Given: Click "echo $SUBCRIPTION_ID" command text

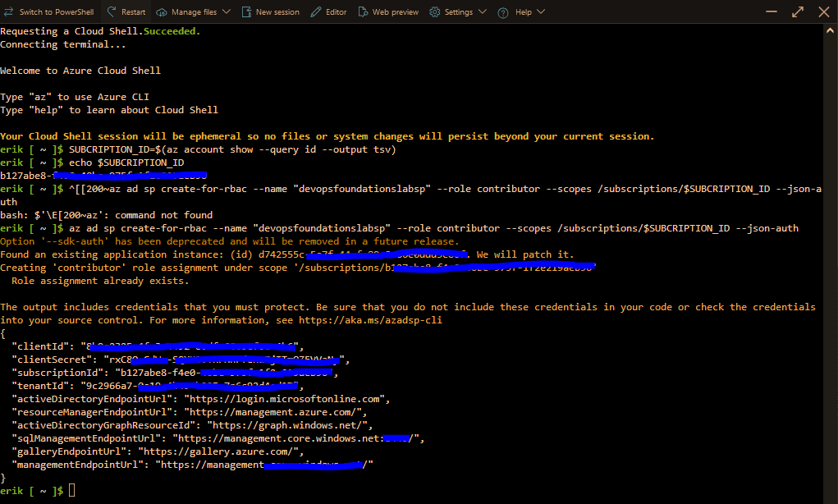Looking at the screenshot, I should (x=126, y=163).
